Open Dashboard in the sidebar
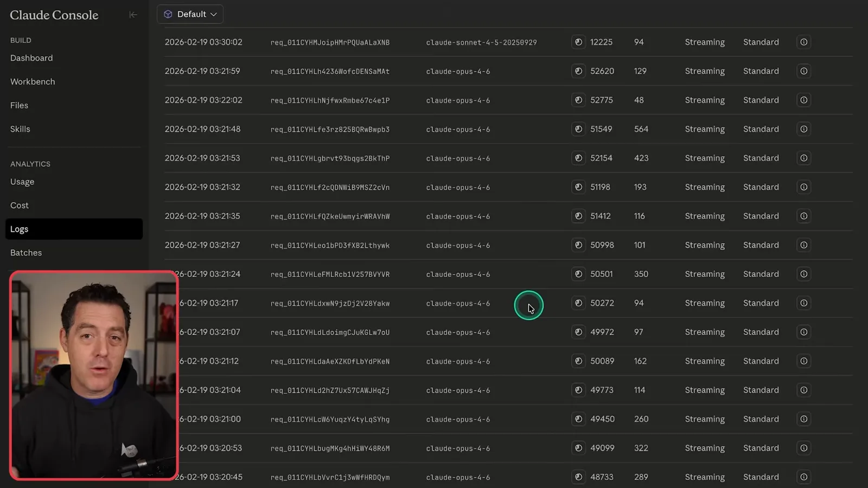The height and width of the screenshot is (488, 868). pos(31,58)
